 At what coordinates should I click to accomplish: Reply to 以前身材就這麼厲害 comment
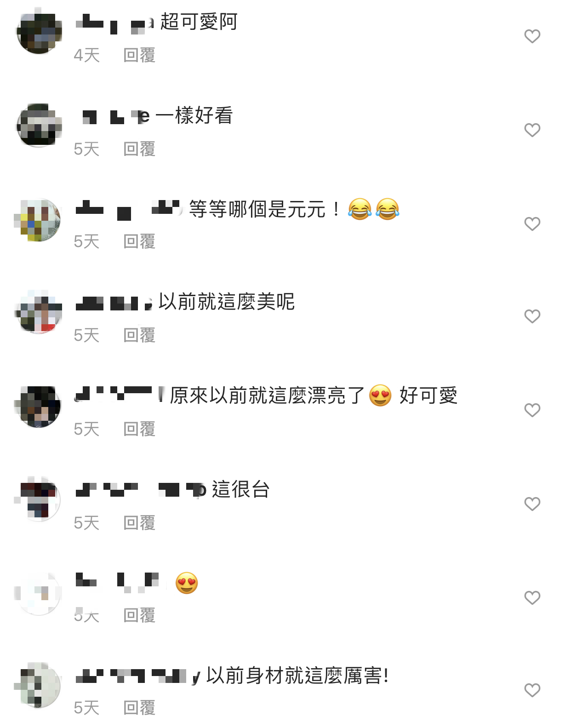pos(139,708)
